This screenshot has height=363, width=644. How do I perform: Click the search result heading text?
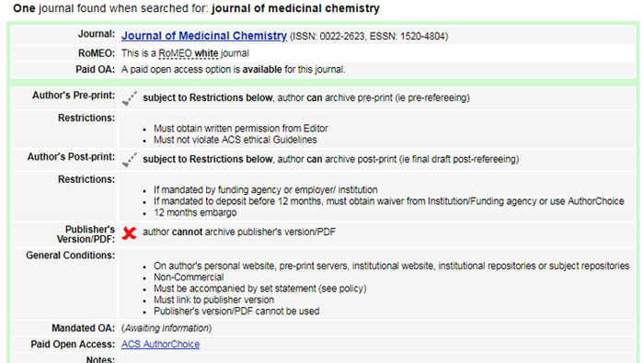coord(196,8)
